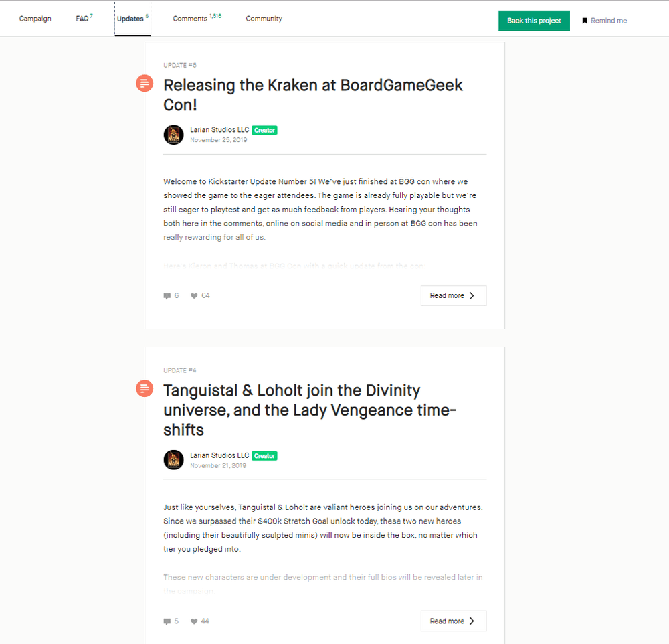
Task: Click Larian Studios avatar on Update #4
Action: (174, 460)
